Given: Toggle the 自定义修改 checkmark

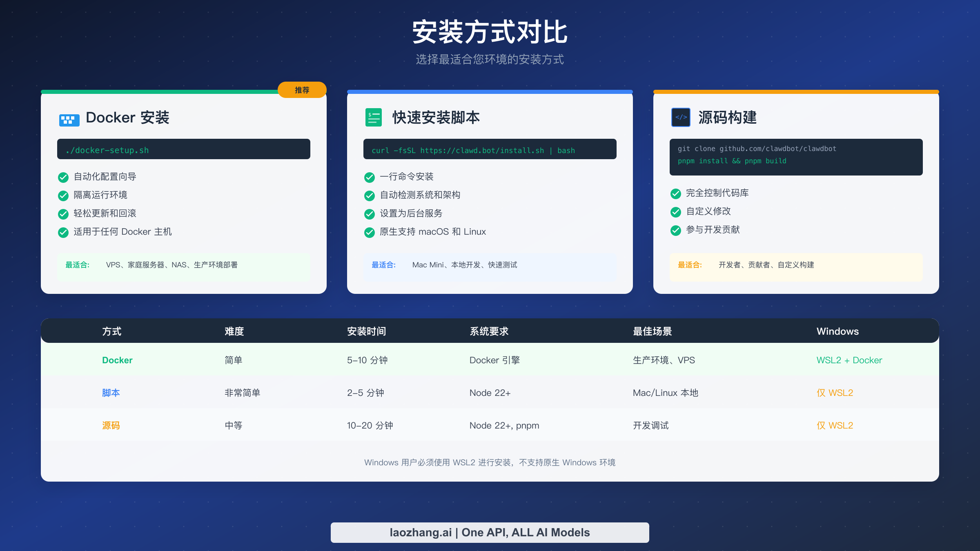Looking at the screenshot, I should [x=675, y=212].
